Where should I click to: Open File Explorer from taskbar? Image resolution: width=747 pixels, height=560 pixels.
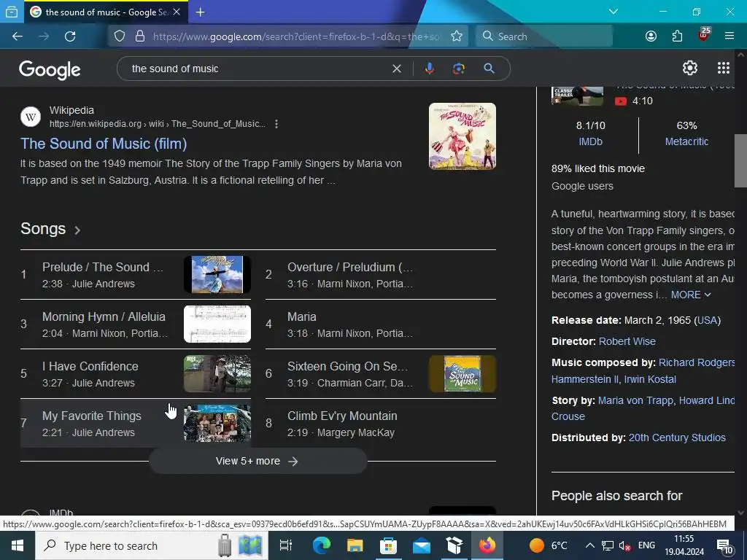[355, 545]
